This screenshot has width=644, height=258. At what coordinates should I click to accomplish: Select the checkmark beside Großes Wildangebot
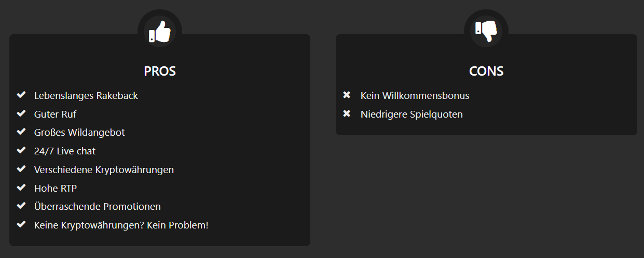coord(21,132)
